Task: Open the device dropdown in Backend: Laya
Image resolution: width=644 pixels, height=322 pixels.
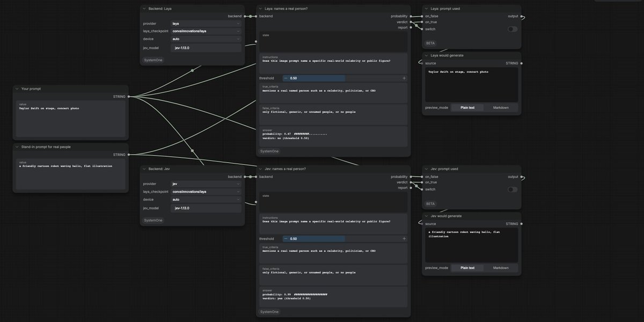Action: click(206, 39)
